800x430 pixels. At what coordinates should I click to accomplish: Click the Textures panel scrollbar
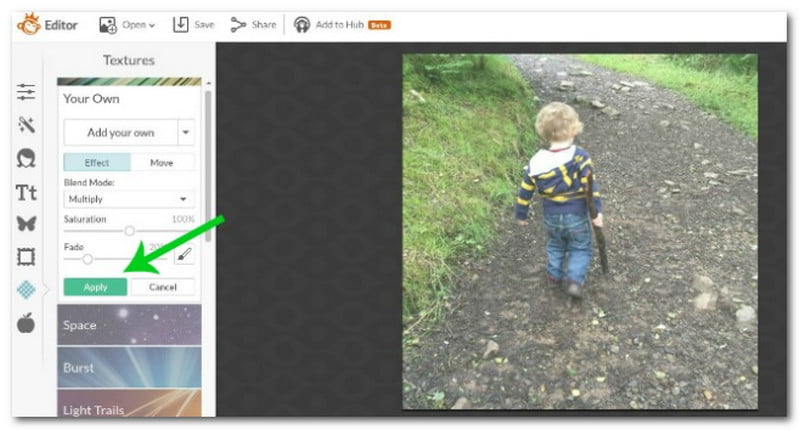(208, 167)
